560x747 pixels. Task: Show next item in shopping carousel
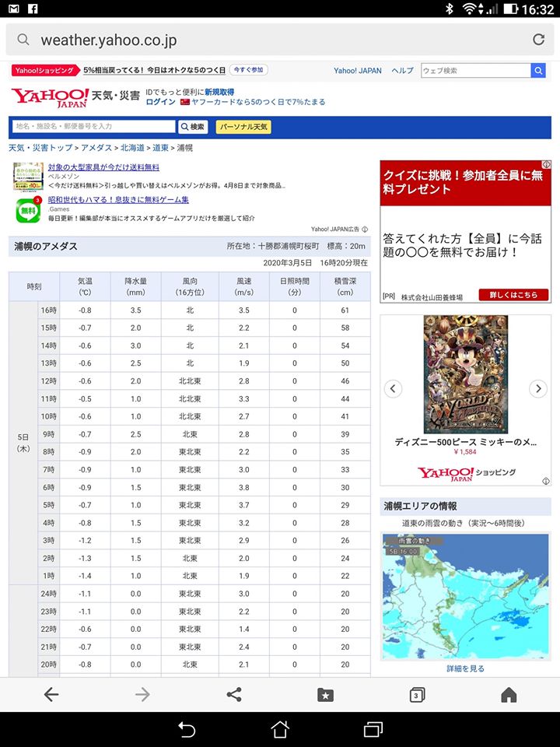click(538, 388)
